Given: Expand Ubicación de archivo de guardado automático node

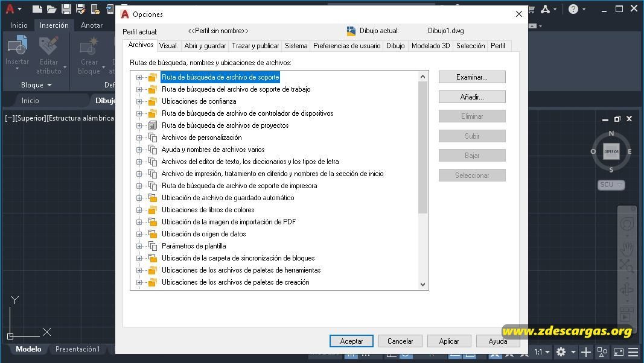Looking at the screenshot, I should click(x=139, y=198).
